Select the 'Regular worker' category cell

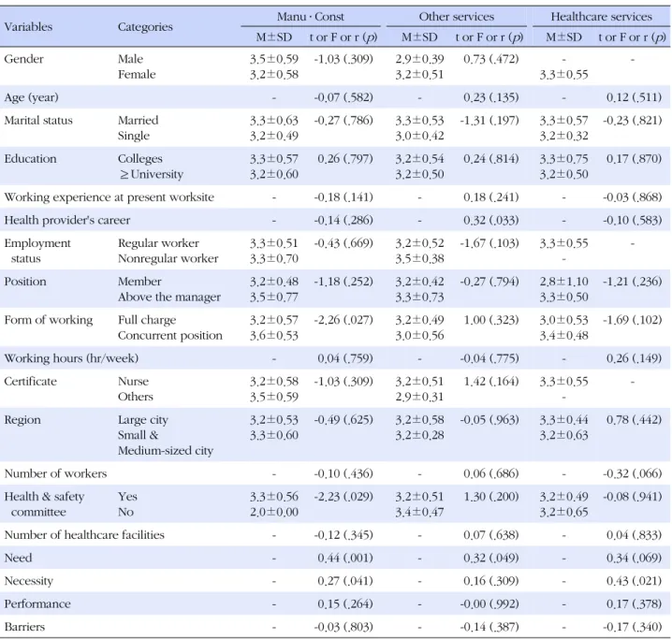click(158, 243)
